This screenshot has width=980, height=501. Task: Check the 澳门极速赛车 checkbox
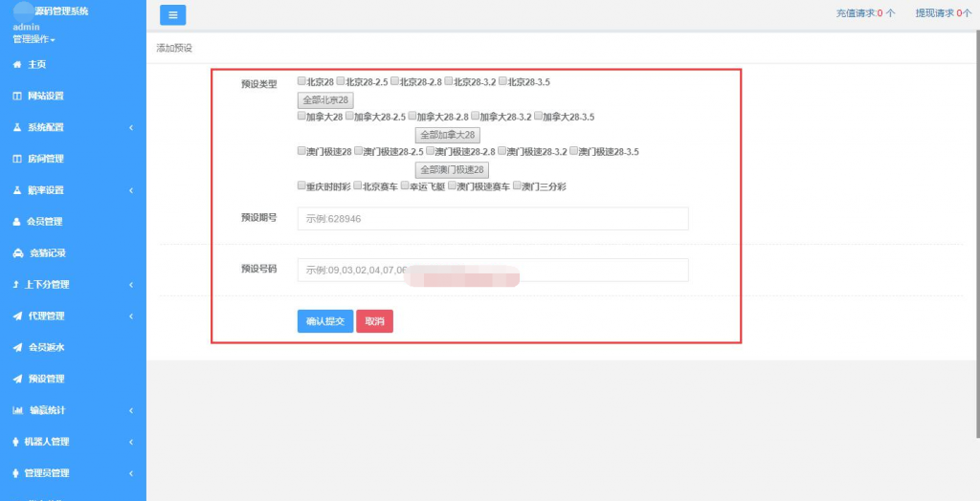point(452,185)
